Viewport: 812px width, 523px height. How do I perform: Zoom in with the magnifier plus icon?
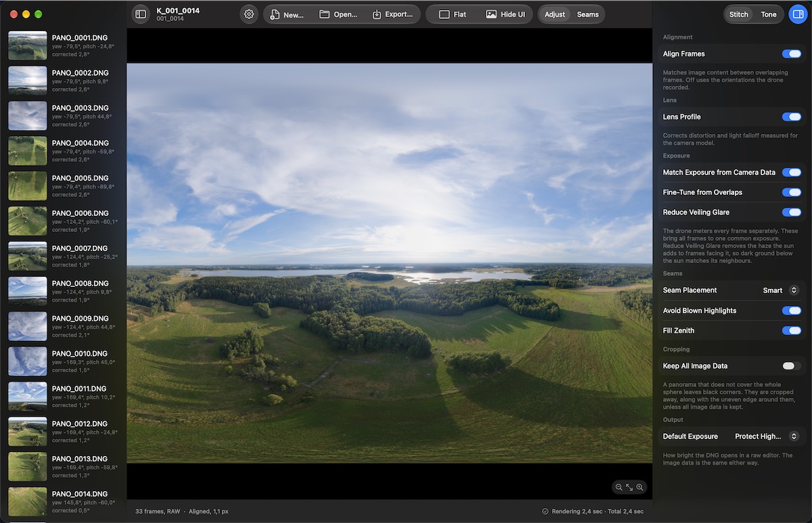[x=640, y=487]
